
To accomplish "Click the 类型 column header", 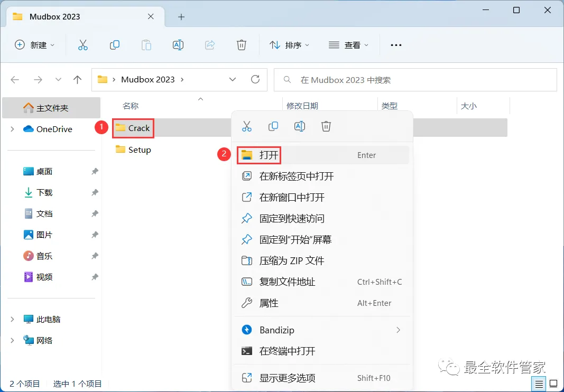I will 389,106.
